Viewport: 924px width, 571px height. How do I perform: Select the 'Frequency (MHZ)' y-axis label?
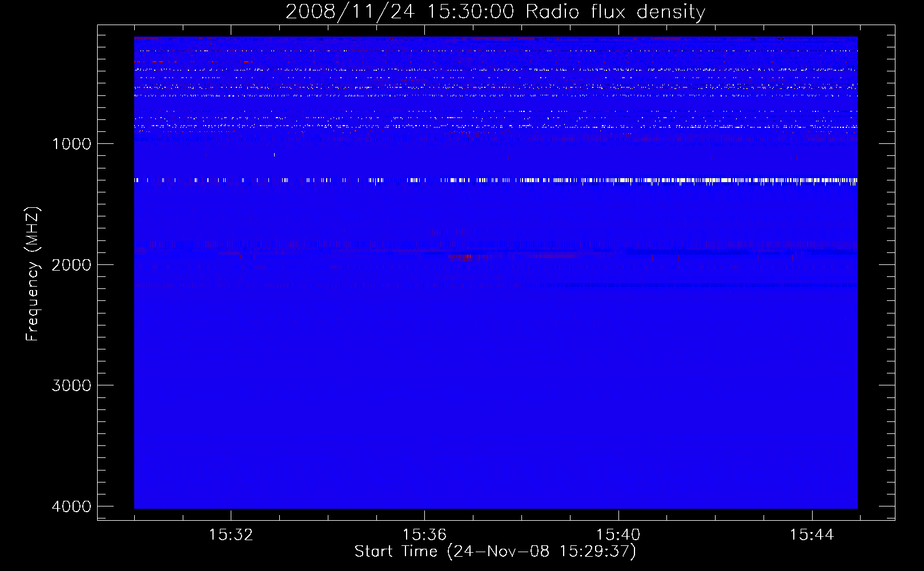33,274
